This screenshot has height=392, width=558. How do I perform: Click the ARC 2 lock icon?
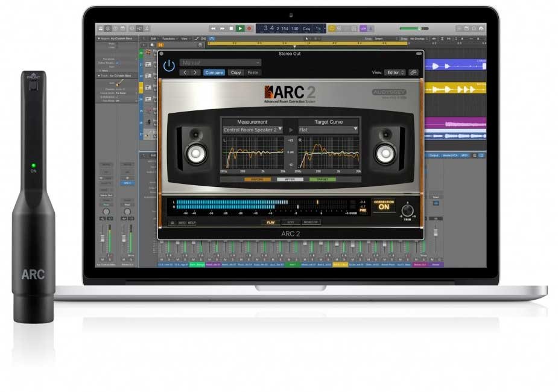173,223
